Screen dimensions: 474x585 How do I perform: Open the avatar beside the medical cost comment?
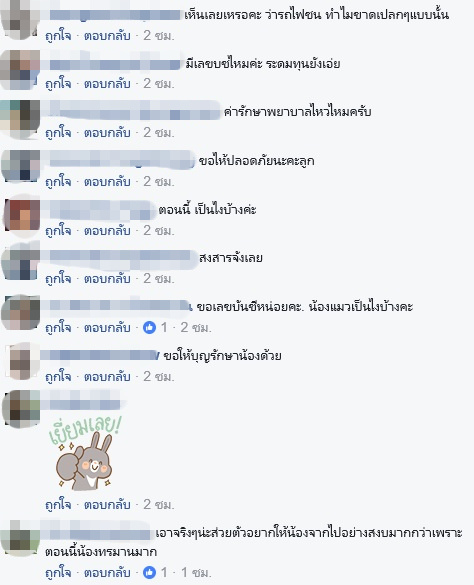tap(20, 119)
